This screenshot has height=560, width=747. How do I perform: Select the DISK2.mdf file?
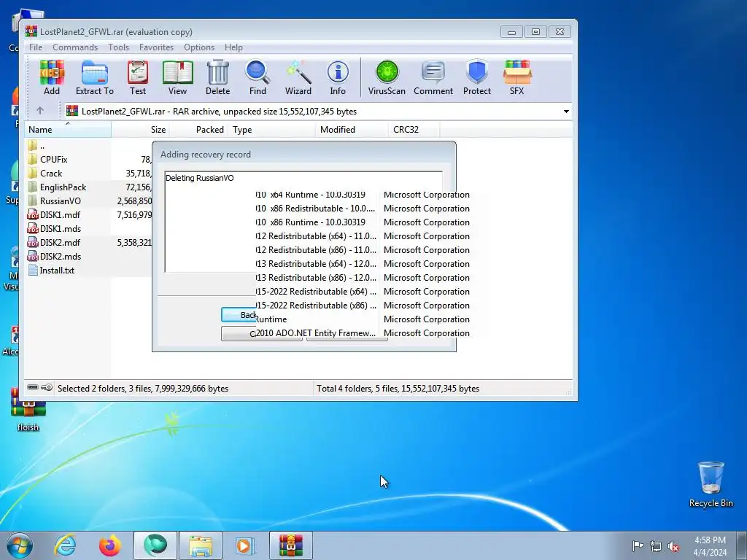point(60,242)
